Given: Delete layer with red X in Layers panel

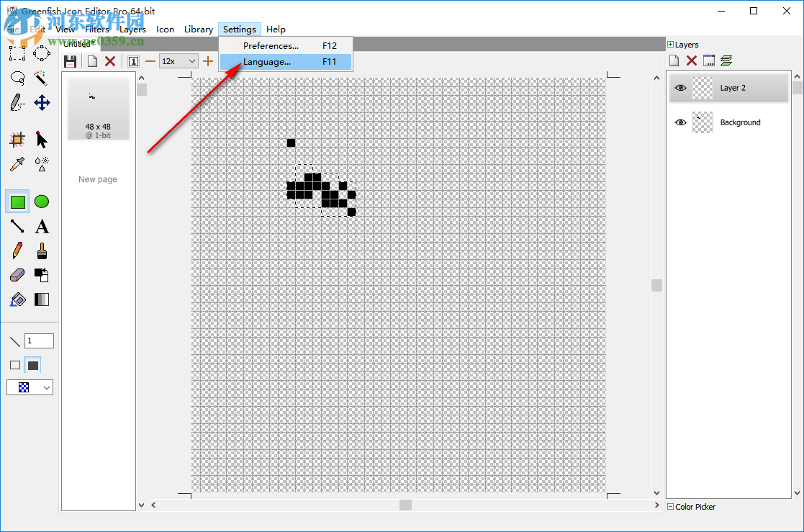Looking at the screenshot, I should 692,60.
